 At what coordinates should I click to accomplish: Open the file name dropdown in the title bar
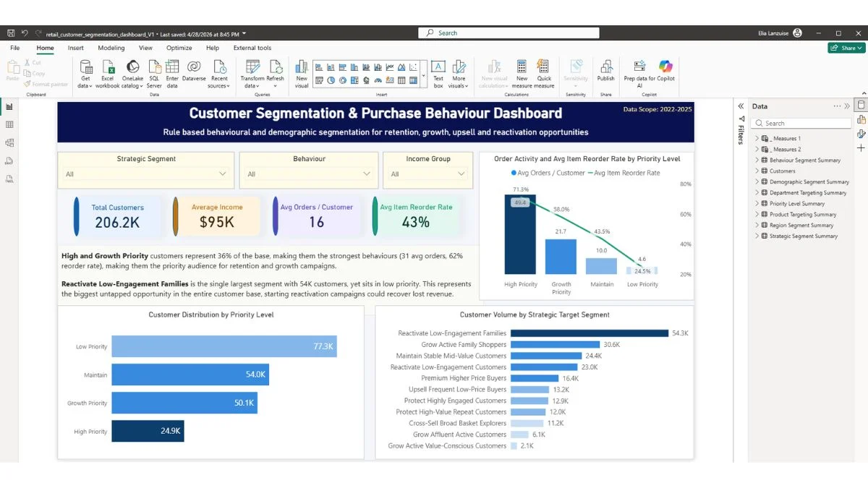click(x=244, y=33)
